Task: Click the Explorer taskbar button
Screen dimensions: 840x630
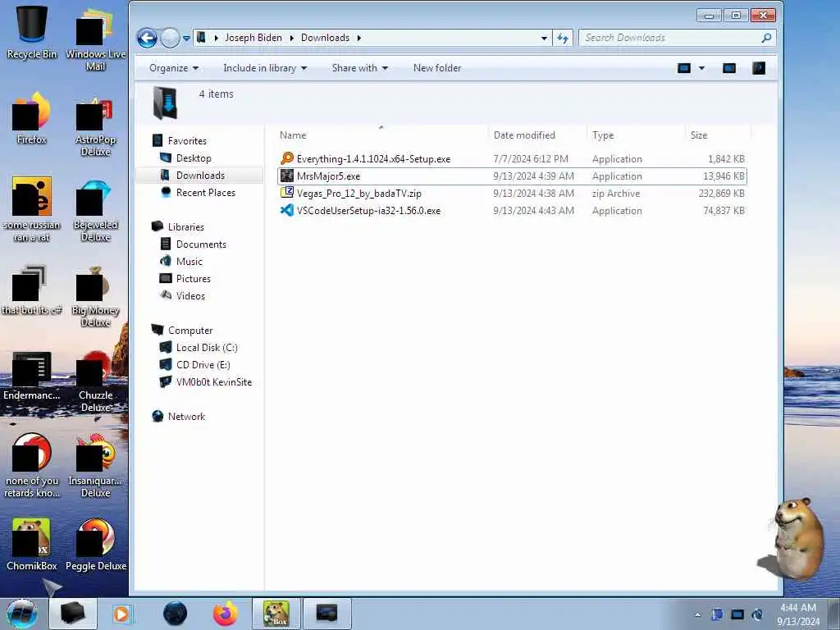Action: tap(73, 614)
